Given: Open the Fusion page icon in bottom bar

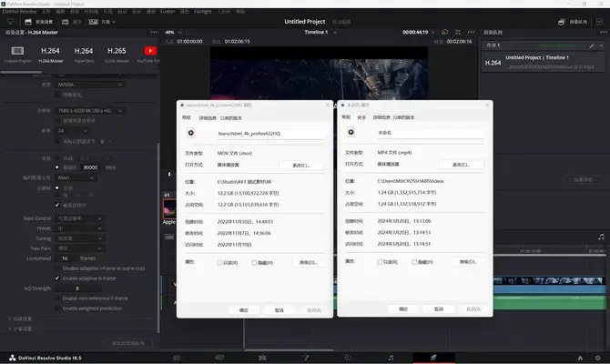Looking at the screenshot, I should (x=305, y=358).
